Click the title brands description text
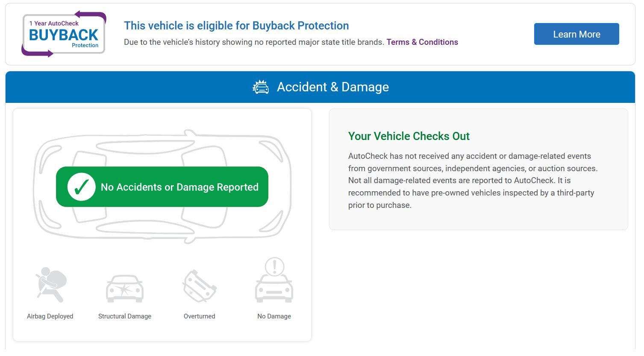Screen dimensions: 644x356 pos(254,42)
